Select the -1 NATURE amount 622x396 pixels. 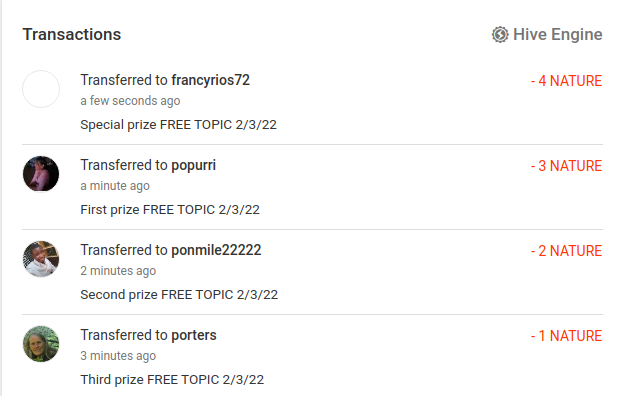566,336
